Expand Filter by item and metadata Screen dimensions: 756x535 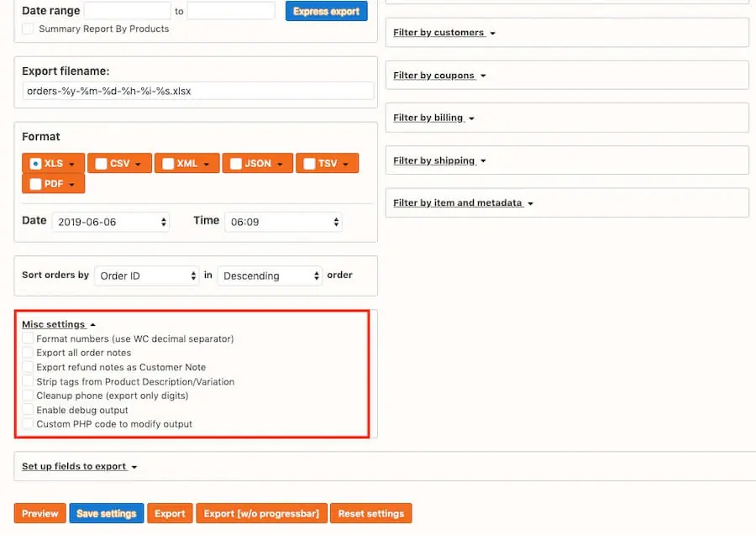[x=463, y=203]
